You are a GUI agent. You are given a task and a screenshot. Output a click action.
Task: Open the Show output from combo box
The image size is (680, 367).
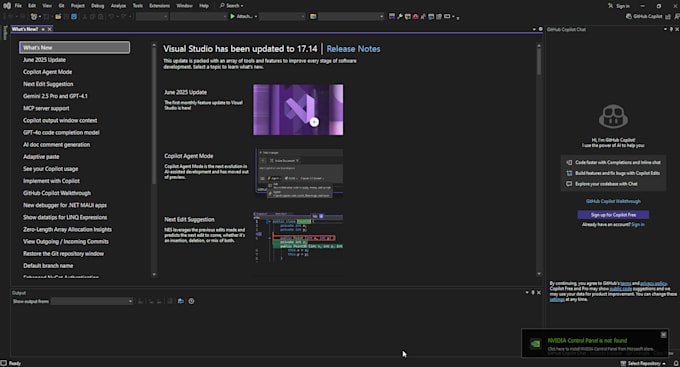pyautogui.click(x=92, y=301)
